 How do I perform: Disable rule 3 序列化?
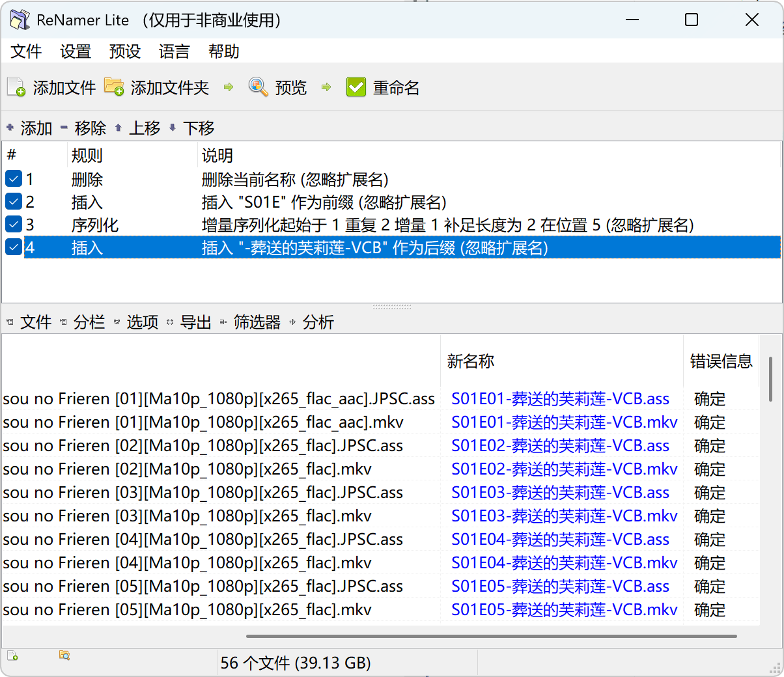[13, 224]
